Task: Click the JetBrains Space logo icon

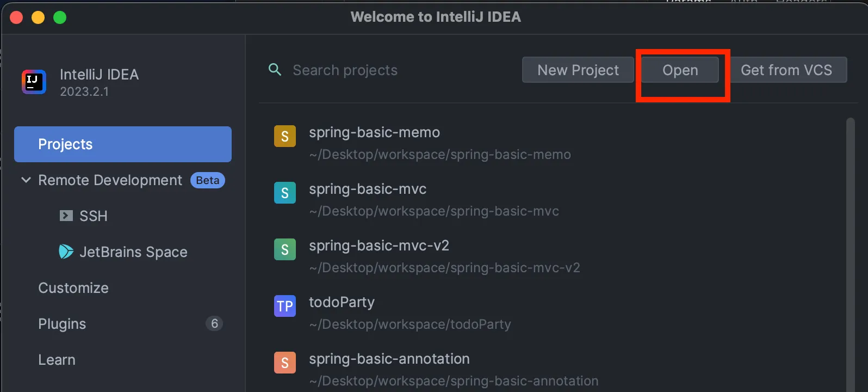Action: (66, 252)
